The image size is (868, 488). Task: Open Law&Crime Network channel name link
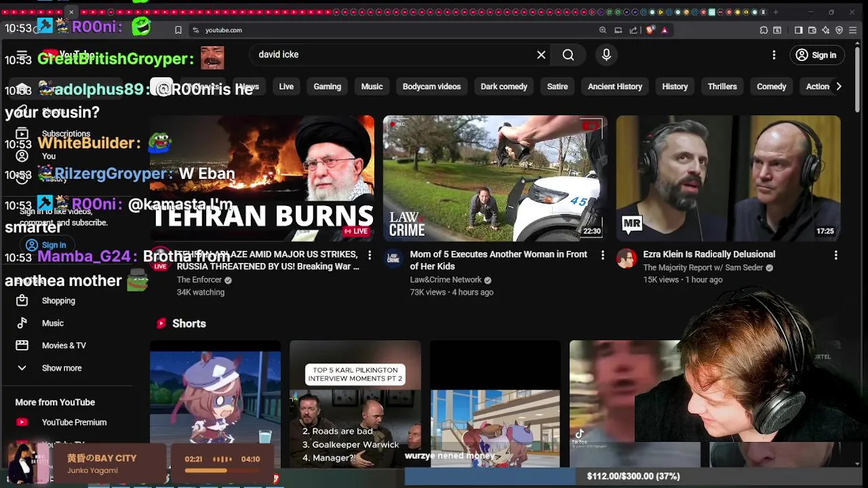[x=446, y=280]
